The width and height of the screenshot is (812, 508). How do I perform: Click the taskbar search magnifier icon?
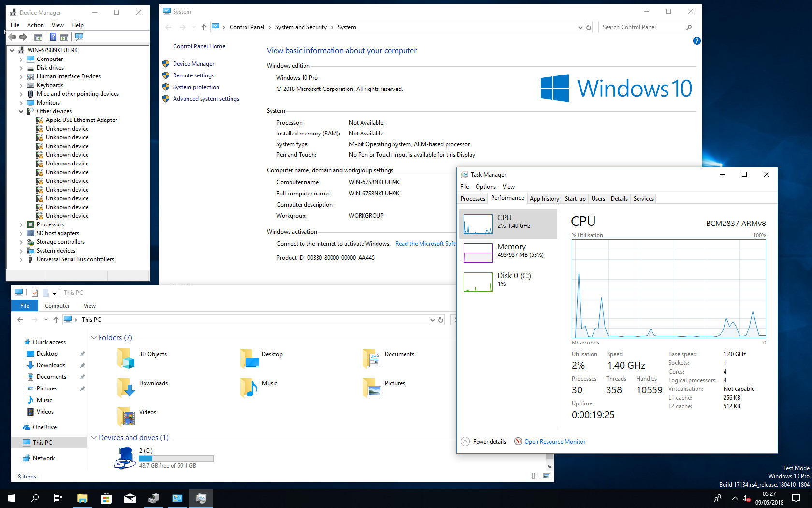click(x=35, y=498)
